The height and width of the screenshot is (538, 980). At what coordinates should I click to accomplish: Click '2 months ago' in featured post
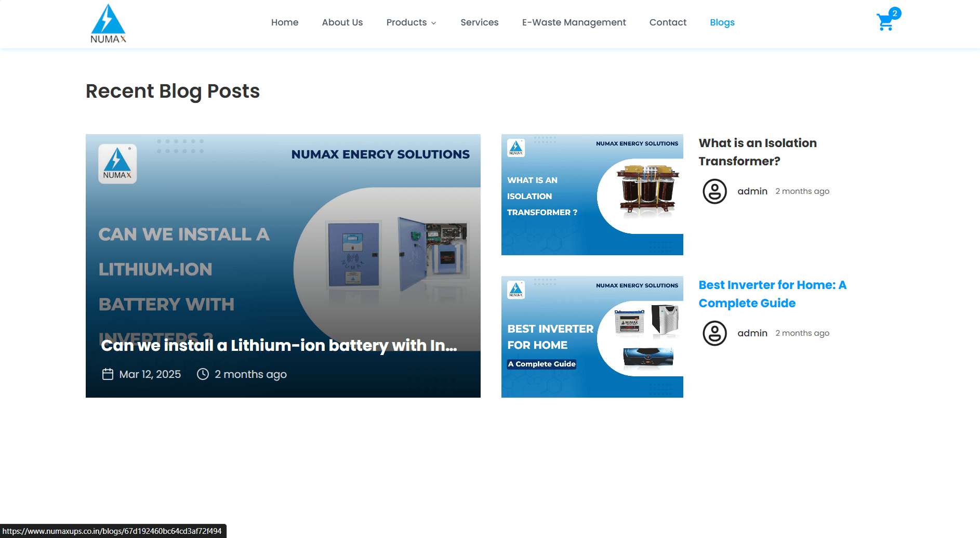[x=250, y=374]
